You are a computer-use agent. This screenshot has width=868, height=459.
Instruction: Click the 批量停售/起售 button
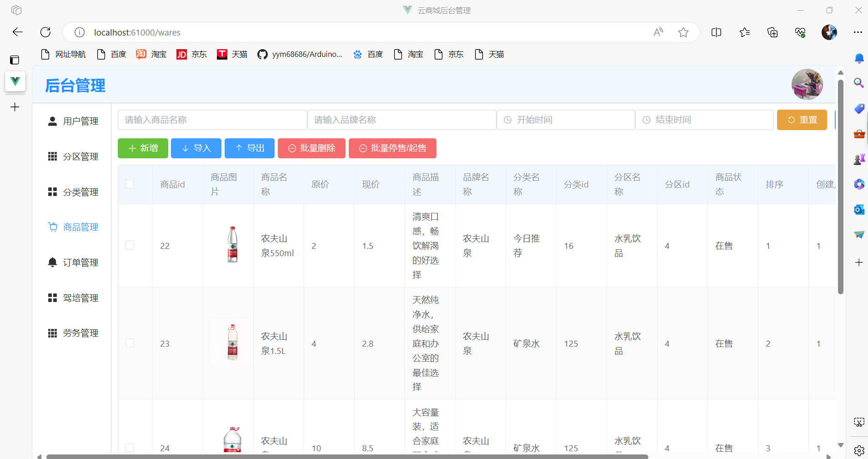click(x=392, y=148)
